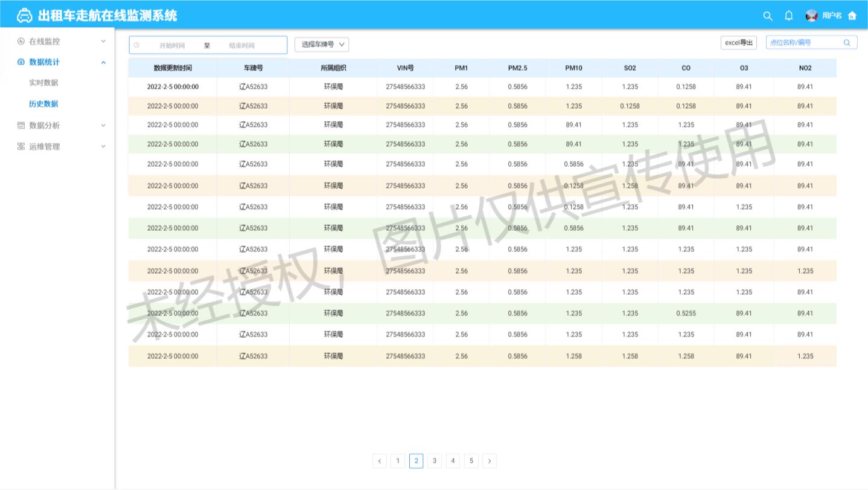Click the excel导出 button
This screenshot has width=868, height=490.
738,43
